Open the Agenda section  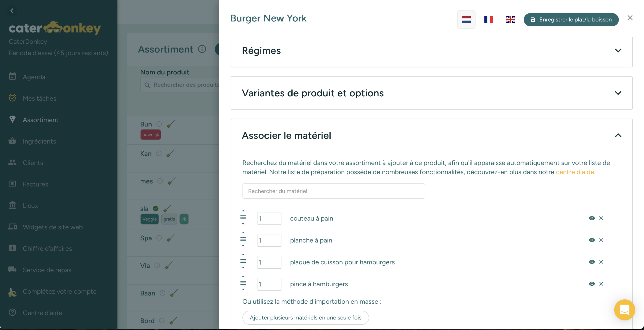coord(34,77)
